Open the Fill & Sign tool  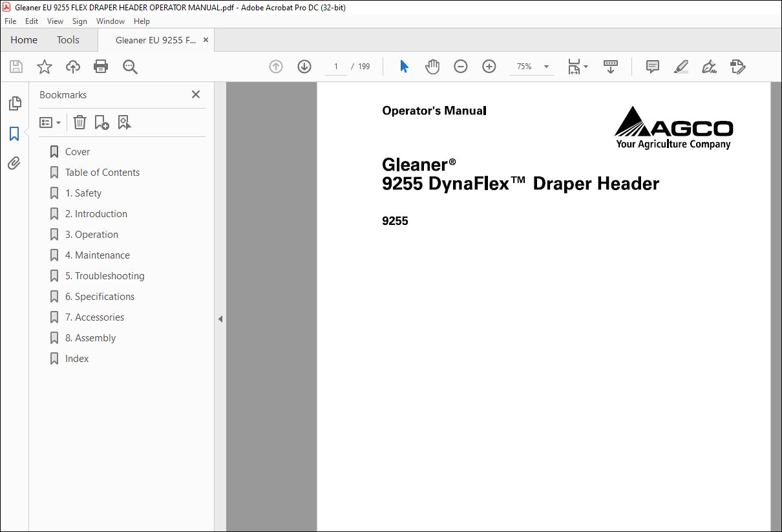coord(709,67)
